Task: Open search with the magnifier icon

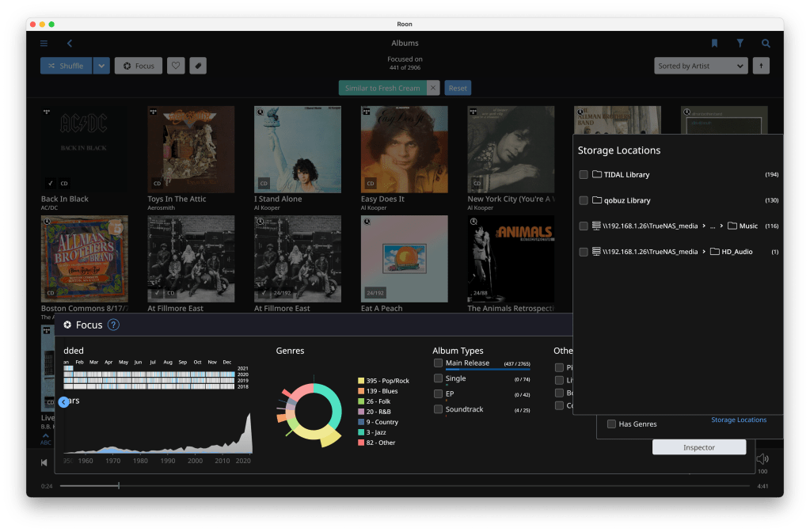Action: [766, 44]
